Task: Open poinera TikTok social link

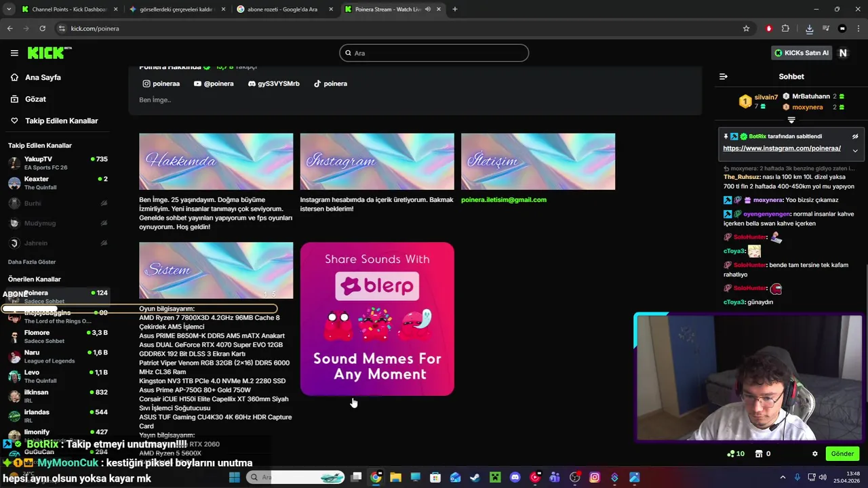Action: pyautogui.click(x=330, y=83)
